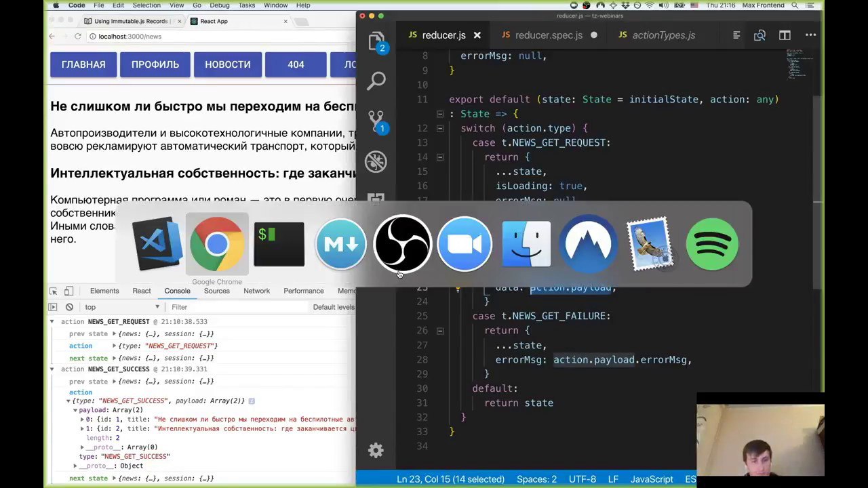Click the unsaved dot on reducer.spec.js tab
The image size is (868, 488).
(594, 35)
